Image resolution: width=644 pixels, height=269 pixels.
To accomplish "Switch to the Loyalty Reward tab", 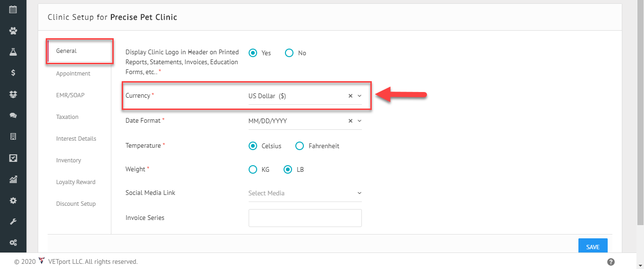I will 75,182.
